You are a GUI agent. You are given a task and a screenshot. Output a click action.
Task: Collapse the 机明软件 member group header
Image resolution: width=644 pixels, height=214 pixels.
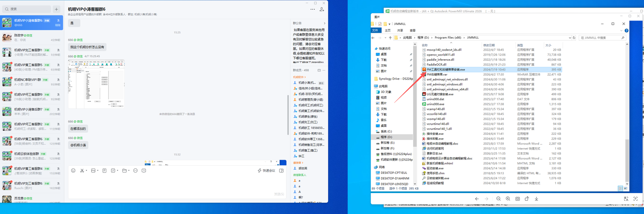click(x=299, y=77)
